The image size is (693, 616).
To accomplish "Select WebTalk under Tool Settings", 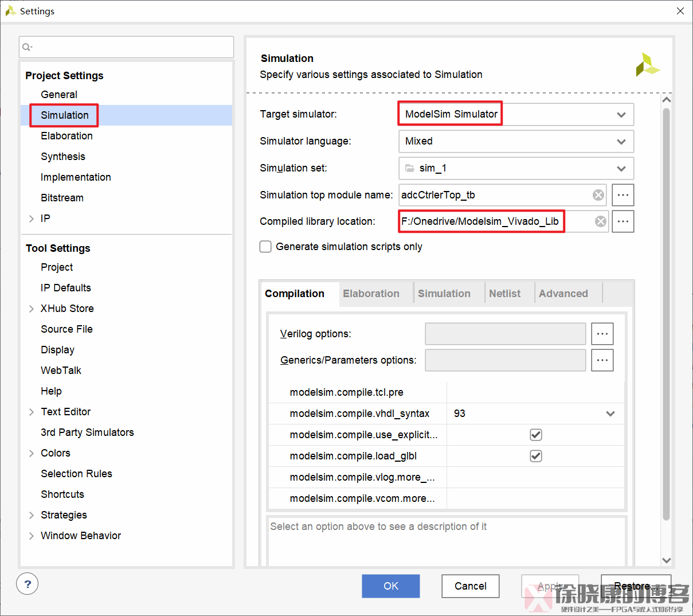I will coord(61,371).
